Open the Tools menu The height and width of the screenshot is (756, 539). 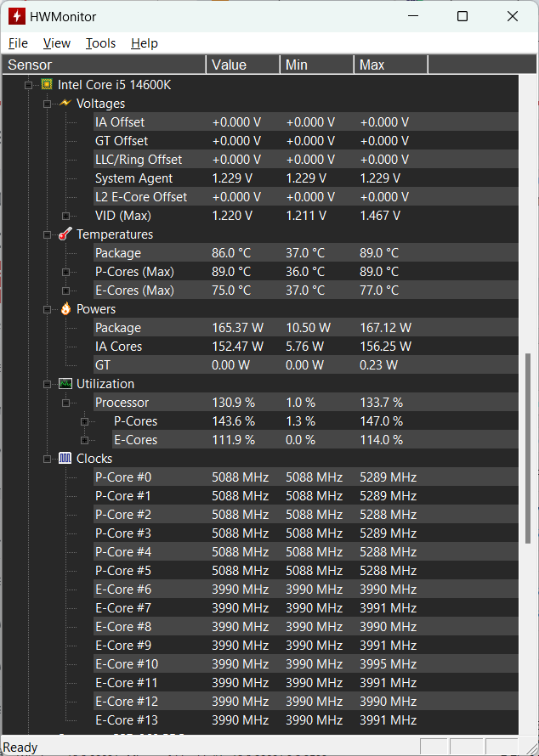click(100, 43)
